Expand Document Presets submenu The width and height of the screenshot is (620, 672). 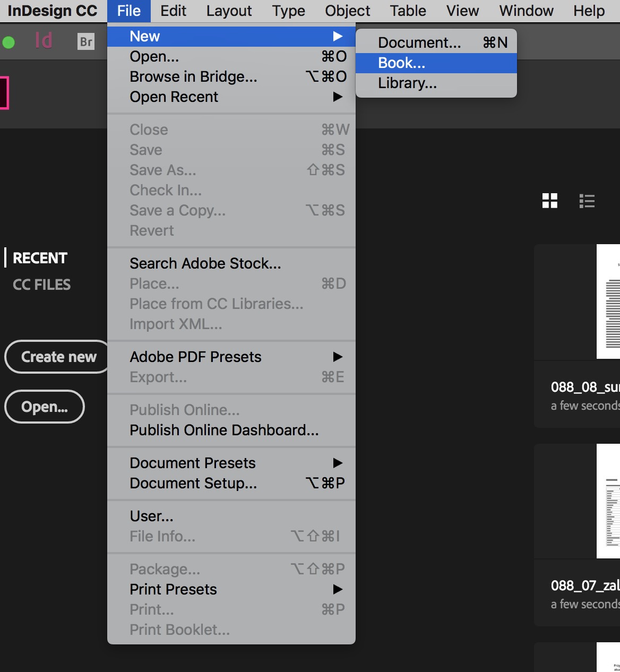coord(231,463)
